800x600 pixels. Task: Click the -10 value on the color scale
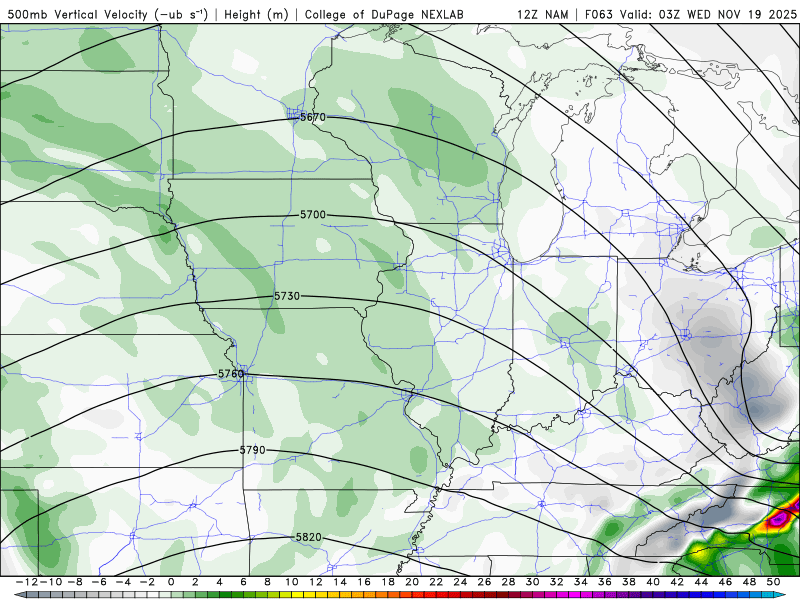pos(51,582)
